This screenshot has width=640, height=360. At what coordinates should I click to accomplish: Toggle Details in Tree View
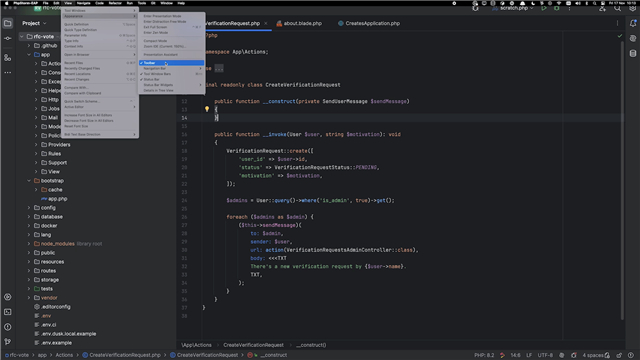click(x=171, y=90)
